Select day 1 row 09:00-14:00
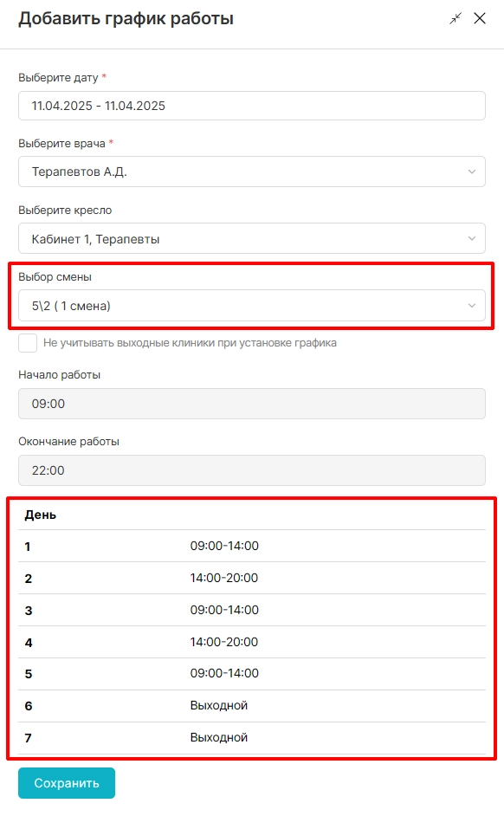Screen dimensions: 504x816 pos(252,546)
